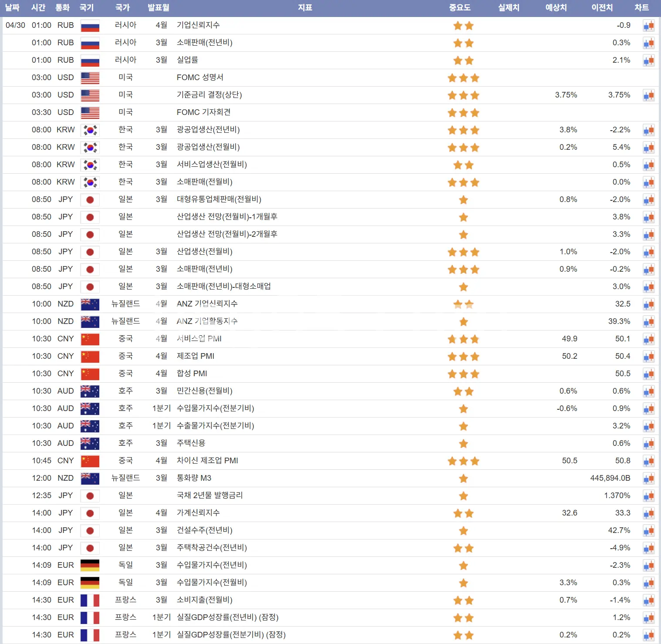661x644 pixels.
Task: Click the three-star rating for 일본 산업생산(전월비)
Action: coord(463,252)
